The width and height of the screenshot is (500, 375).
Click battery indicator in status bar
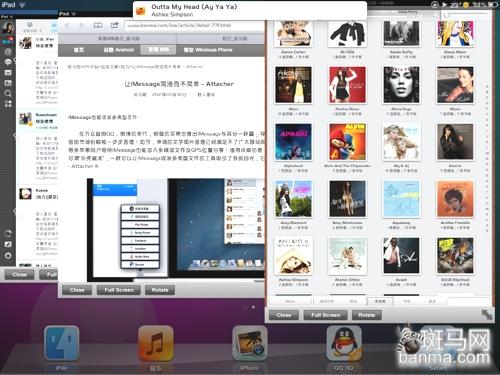[x=493, y=4]
